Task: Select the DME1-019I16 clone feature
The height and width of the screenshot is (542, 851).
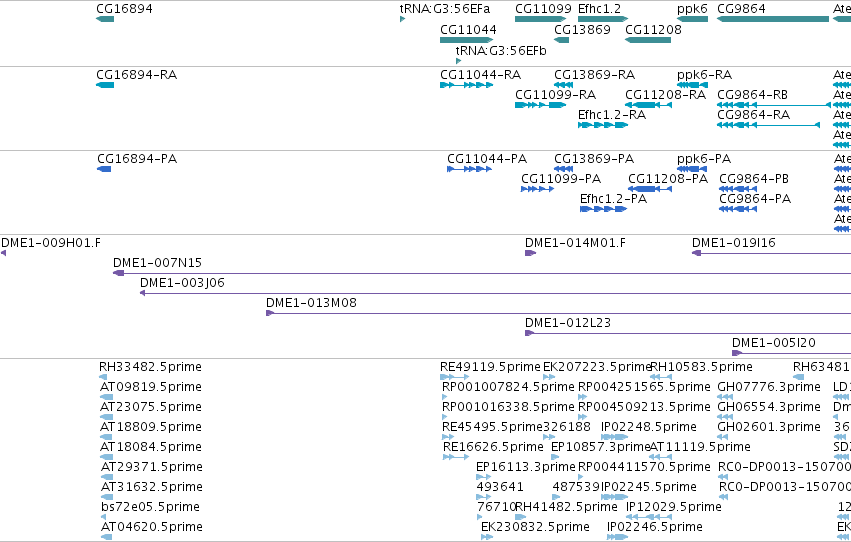Action: [771, 253]
